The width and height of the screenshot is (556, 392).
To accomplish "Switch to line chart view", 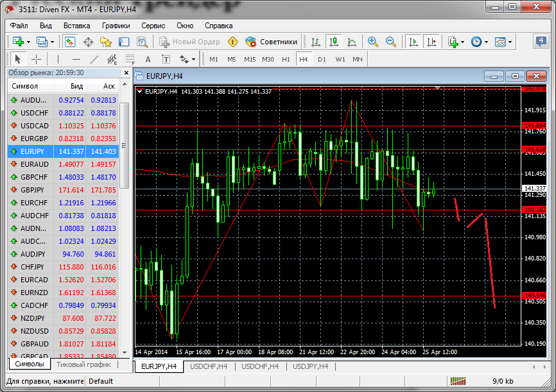I will pos(351,42).
